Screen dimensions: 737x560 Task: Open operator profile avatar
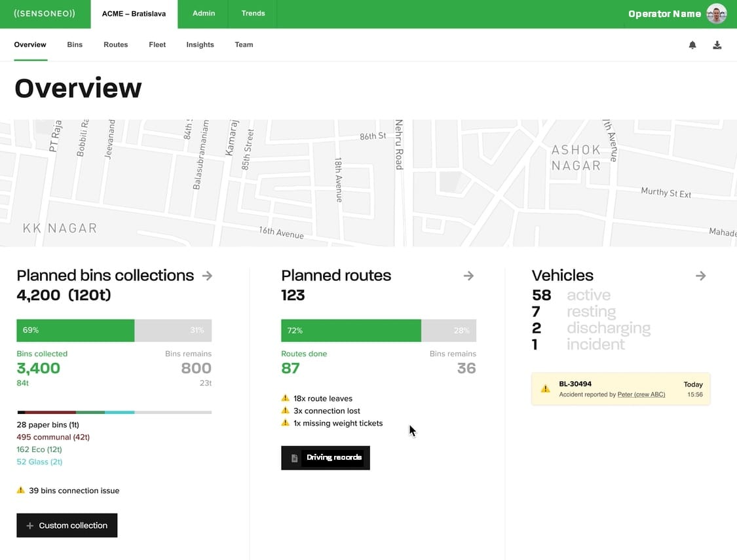click(x=717, y=14)
